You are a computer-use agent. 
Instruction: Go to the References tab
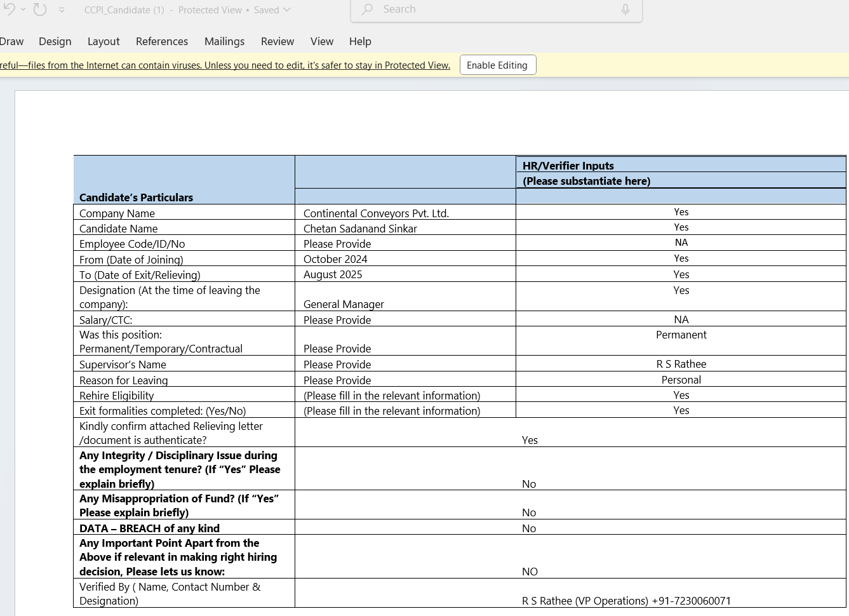[162, 41]
